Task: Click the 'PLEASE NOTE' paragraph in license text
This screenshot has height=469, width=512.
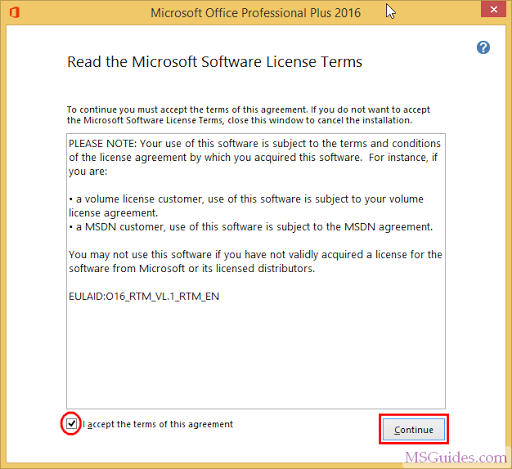Action: 255,157
